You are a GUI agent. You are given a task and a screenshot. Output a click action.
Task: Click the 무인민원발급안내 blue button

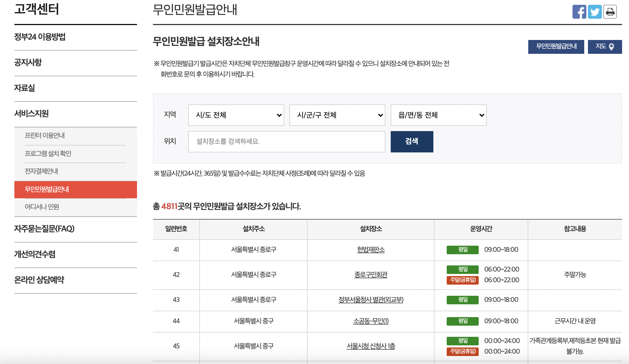pyautogui.click(x=556, y=47)
